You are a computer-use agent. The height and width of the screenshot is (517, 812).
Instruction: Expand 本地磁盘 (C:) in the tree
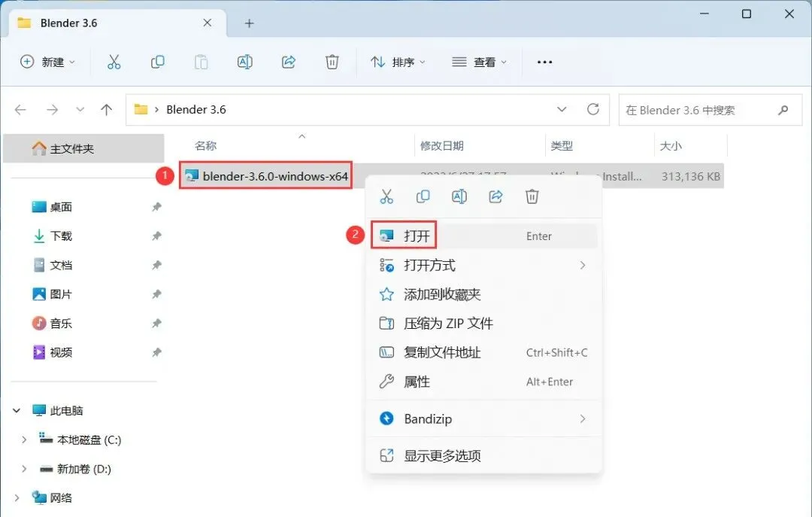[24, 439]
